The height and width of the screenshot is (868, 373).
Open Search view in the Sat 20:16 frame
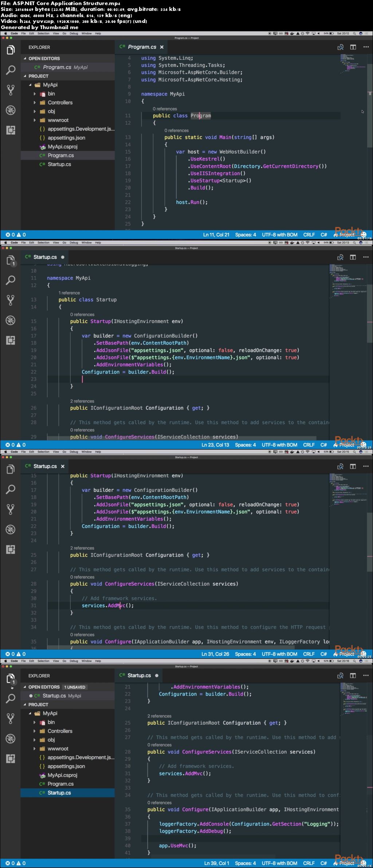(x=11, y=698)
